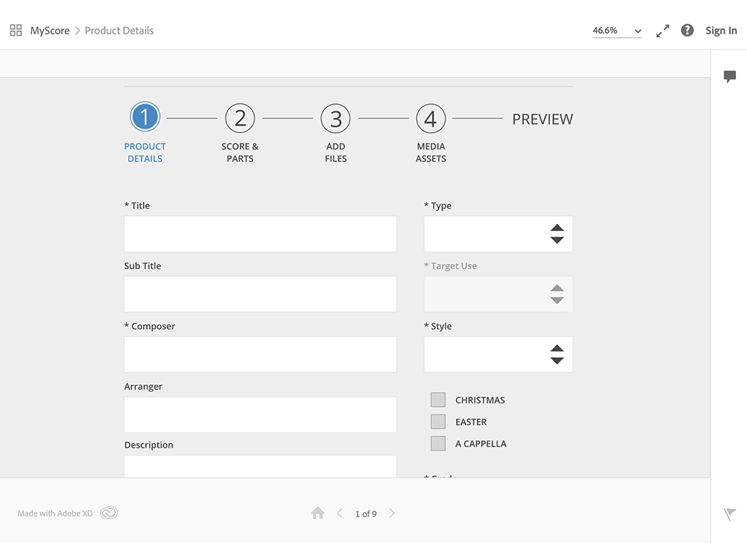747x560 pixels.
Task: Enter fullscreen with the expand arrows icon
Action: click(662, 31)
